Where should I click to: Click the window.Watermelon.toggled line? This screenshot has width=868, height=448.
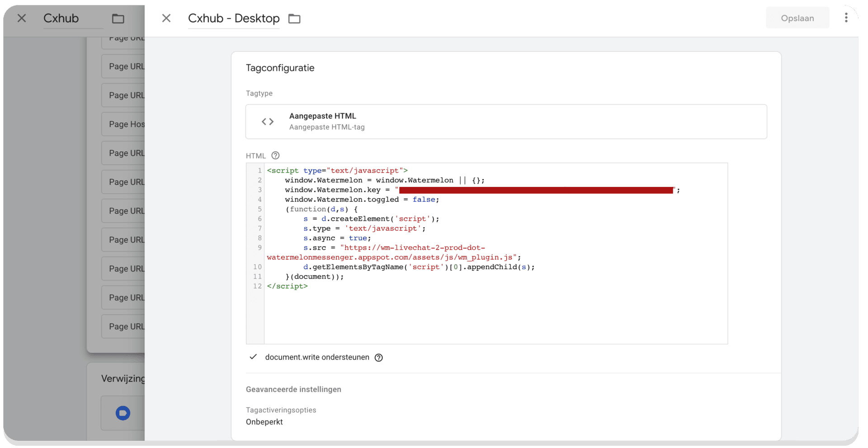tap(362, 199)
